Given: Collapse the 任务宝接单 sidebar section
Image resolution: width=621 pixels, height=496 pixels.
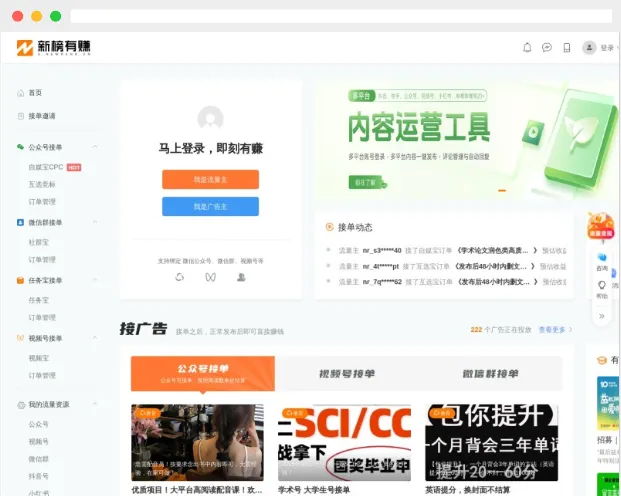Looking at the screenshot, I should pos(96,280).
